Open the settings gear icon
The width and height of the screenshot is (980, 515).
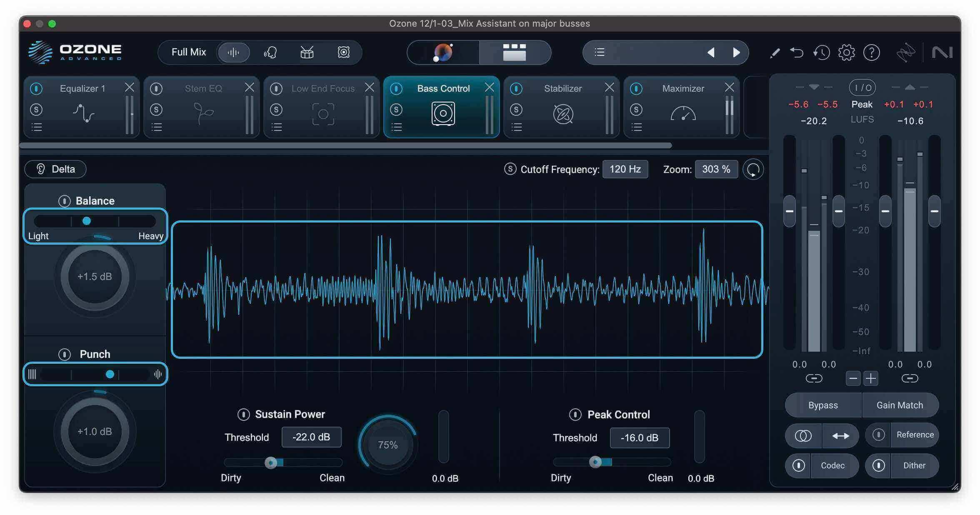846,53
